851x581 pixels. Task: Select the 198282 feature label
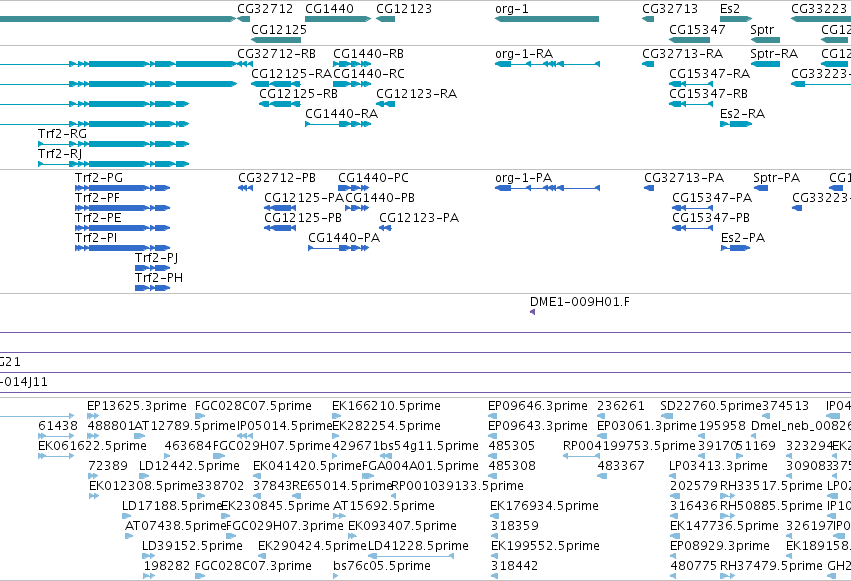pos(167,566)
